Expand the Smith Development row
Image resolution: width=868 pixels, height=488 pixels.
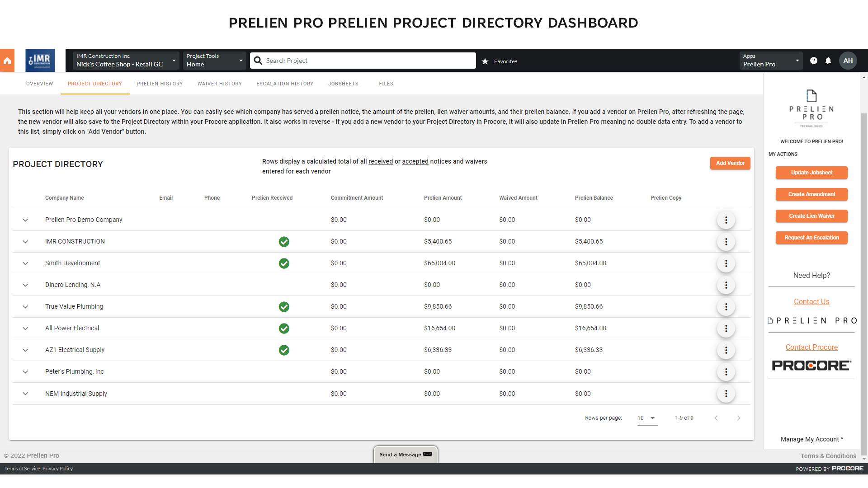[25, 263]
